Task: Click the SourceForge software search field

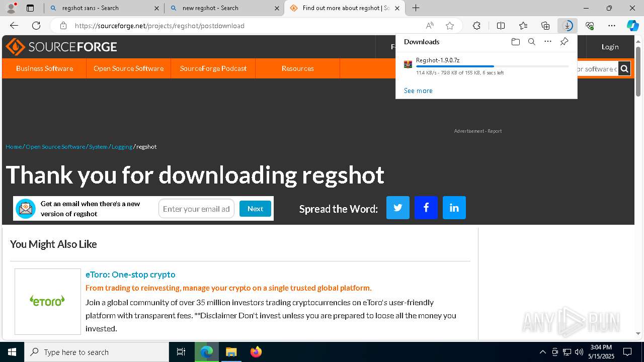Action: click(597, 69)
